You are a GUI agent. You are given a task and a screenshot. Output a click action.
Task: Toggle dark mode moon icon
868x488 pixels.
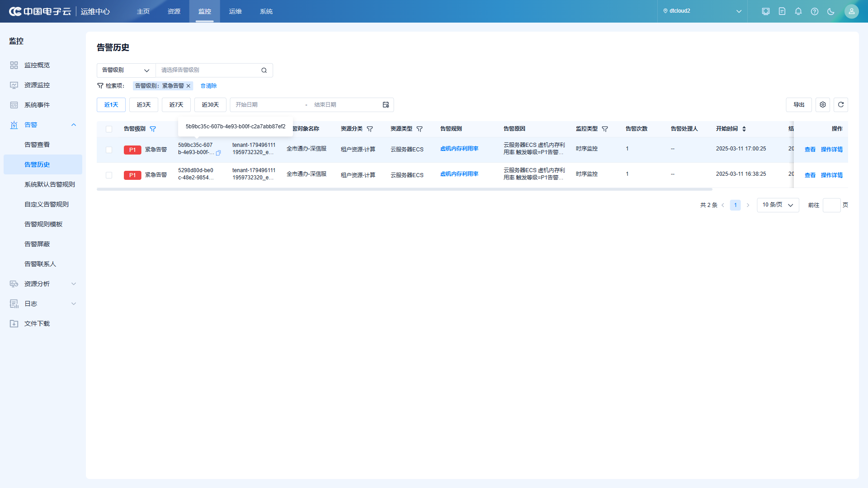tap(830, 11)
